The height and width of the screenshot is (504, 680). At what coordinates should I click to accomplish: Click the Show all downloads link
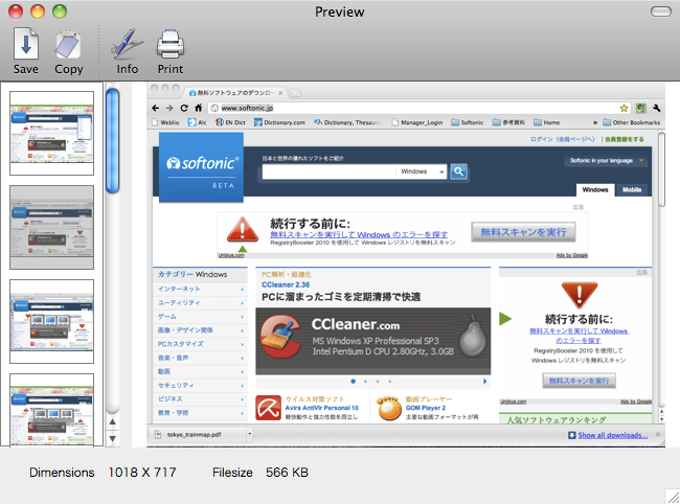tap(613, 435)
